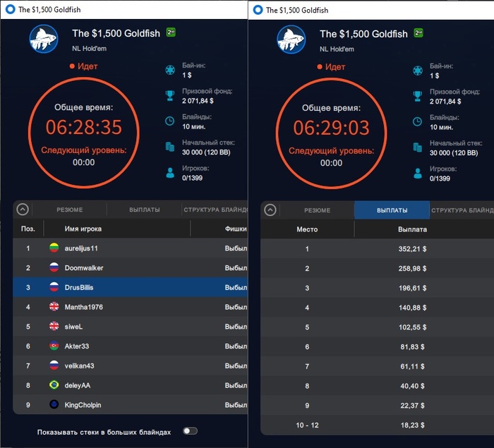Click the Russian flag next to DrusBillis
494x448 pixels.
[x=54, y=287]
